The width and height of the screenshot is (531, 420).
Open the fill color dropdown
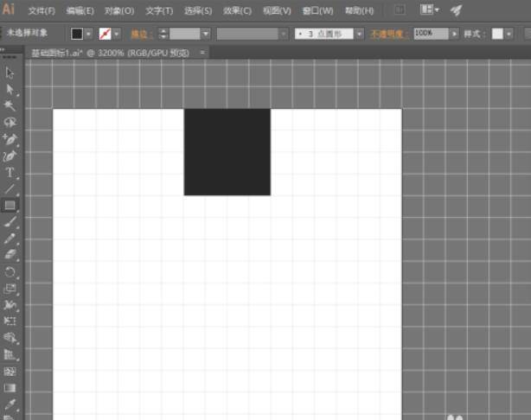89,34
